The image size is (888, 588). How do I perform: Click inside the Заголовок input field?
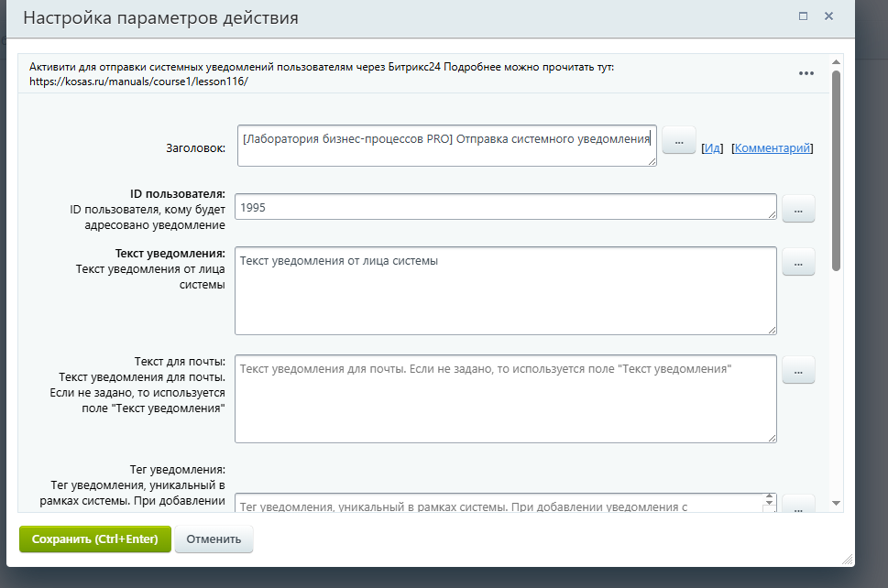tap(446, 147)
